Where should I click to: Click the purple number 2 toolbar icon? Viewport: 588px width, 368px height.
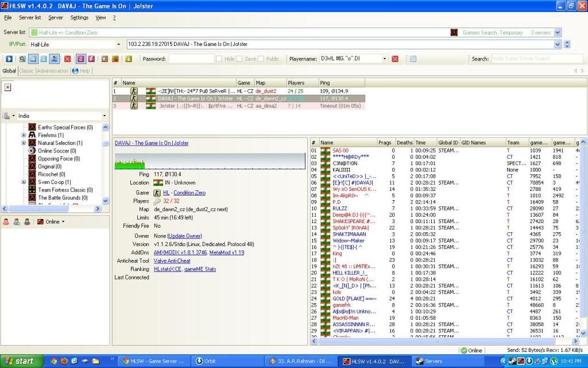(80, 59)
